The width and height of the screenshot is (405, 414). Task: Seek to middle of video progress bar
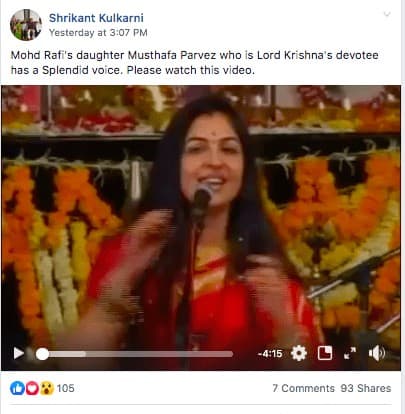[x=134, y=354]
